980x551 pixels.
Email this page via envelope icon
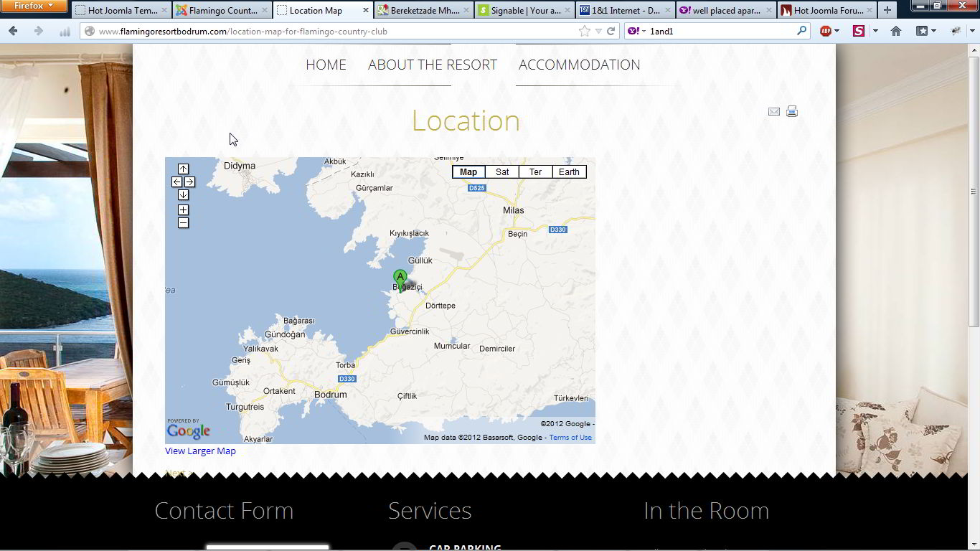click(x=774, y=111)
